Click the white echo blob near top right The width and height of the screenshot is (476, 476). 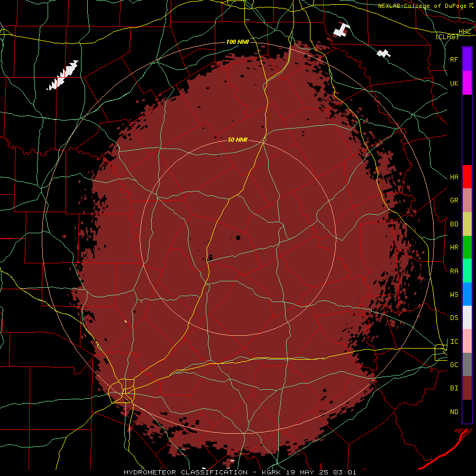pos(342,30)
